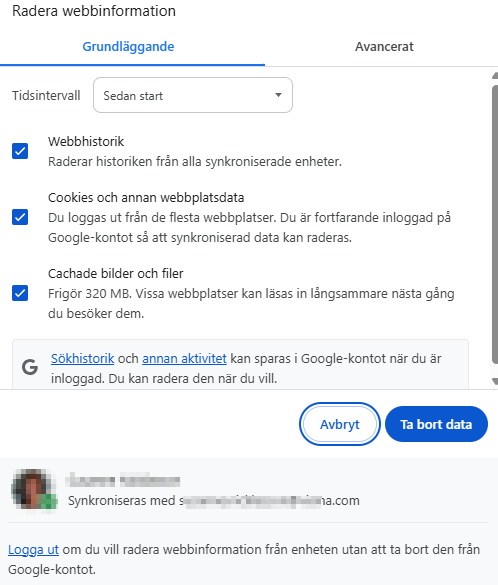
Task: Uncheck Cachade bilder och filer checkbox
Action: pos(20,293)
